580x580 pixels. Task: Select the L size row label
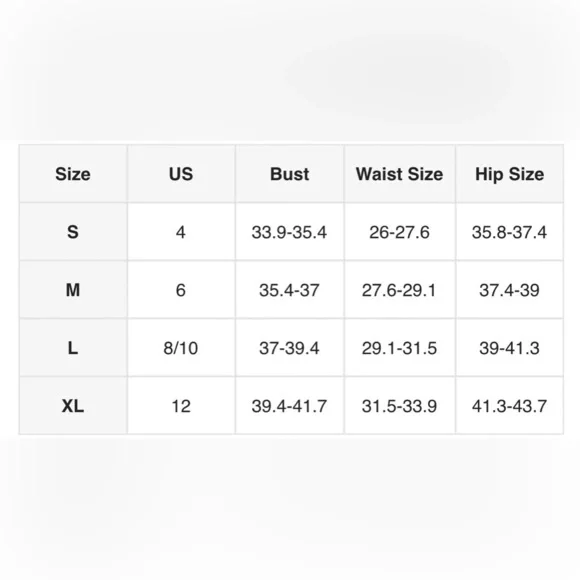73,348
